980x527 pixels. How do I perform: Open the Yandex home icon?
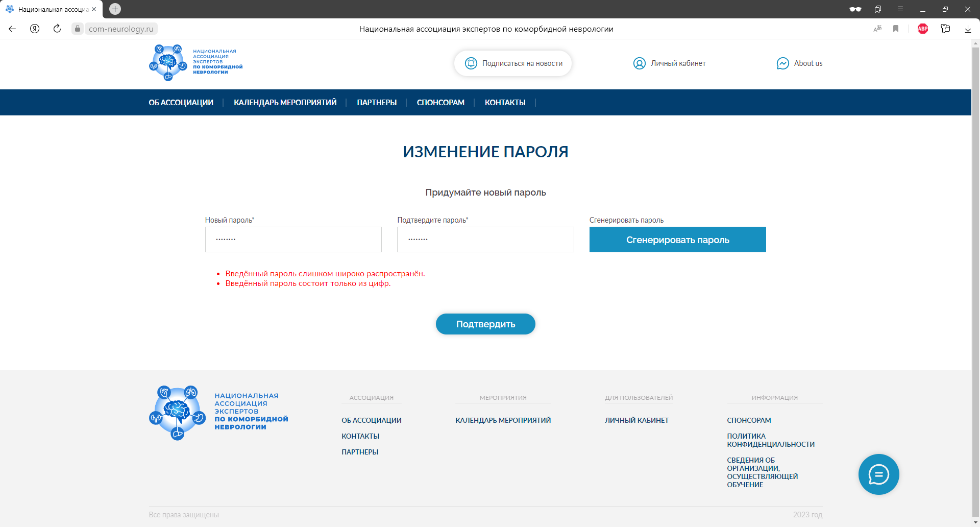click(x=35, y=29)
